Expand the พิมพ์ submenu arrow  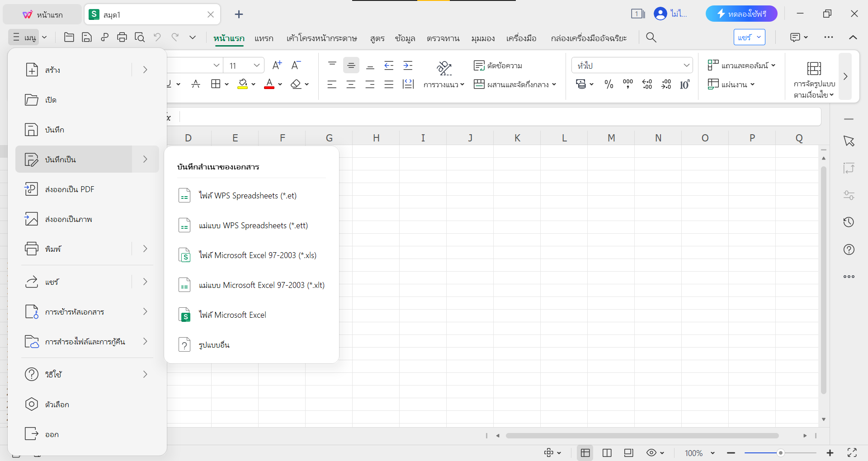point(145,249)
